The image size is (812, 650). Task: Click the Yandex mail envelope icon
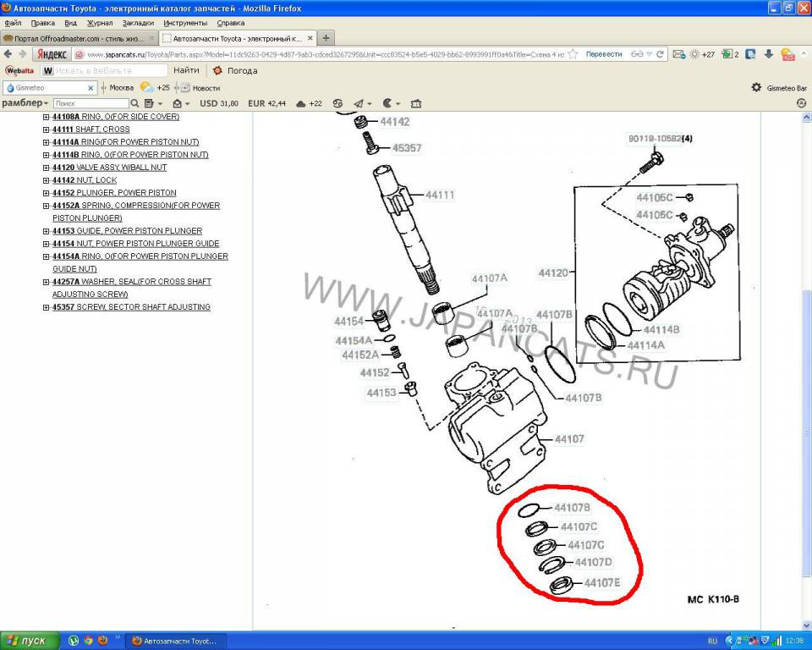coord(678,54)
